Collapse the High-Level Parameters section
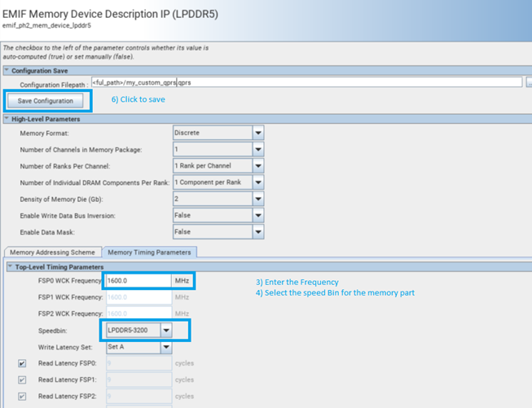The height and width of the screenshot is (408, 532). coord(7,119)
